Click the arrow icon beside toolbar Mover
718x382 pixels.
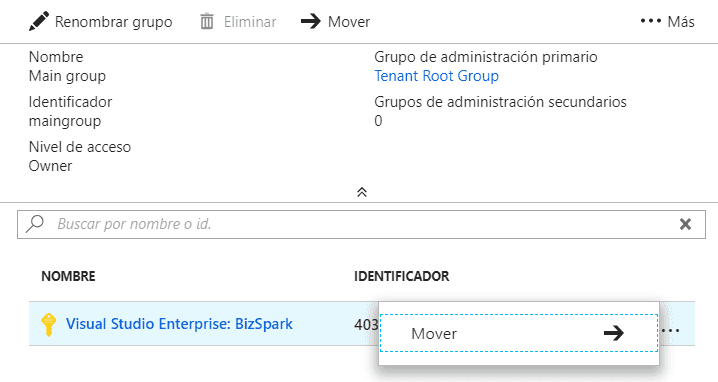click(311, 21)
